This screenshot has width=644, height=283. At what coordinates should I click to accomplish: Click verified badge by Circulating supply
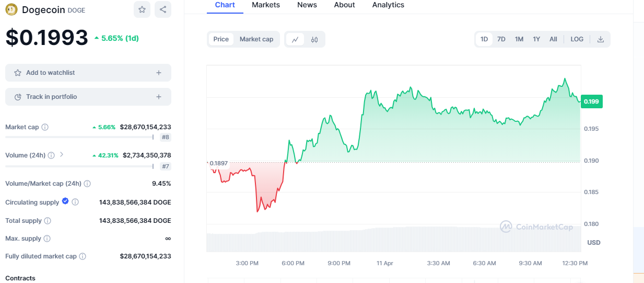pyautogui.click(x=65, y=201)
